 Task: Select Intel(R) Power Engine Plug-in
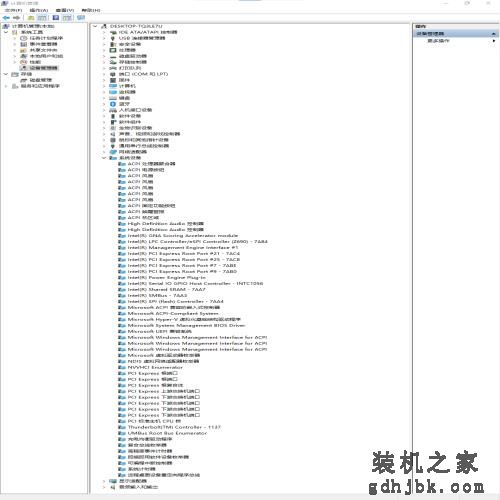pyautogui.click(x=167, y=277)
